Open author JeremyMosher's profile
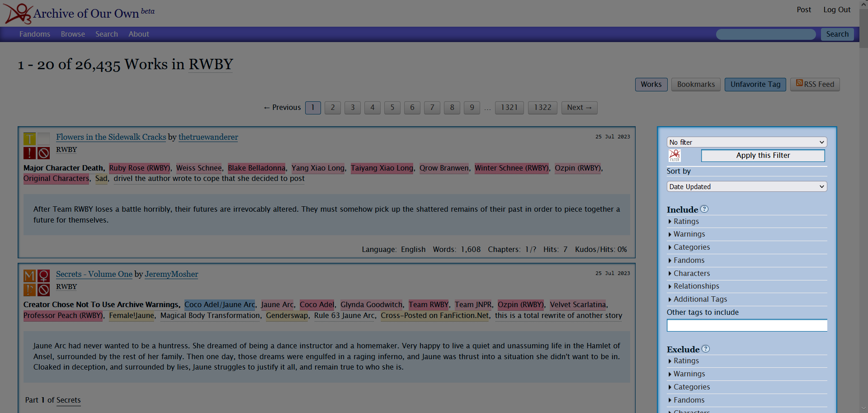The image size is (868, 413). (x=171, y=274)
